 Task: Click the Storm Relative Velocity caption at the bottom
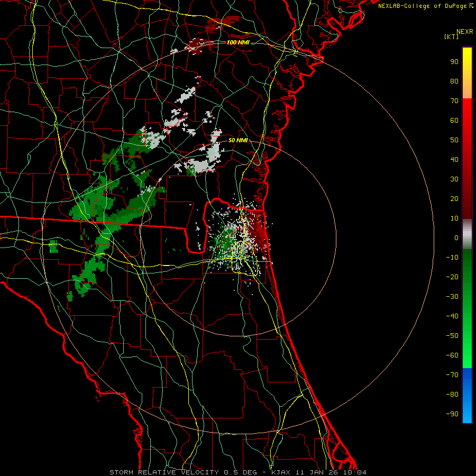[x=237, y=472]
